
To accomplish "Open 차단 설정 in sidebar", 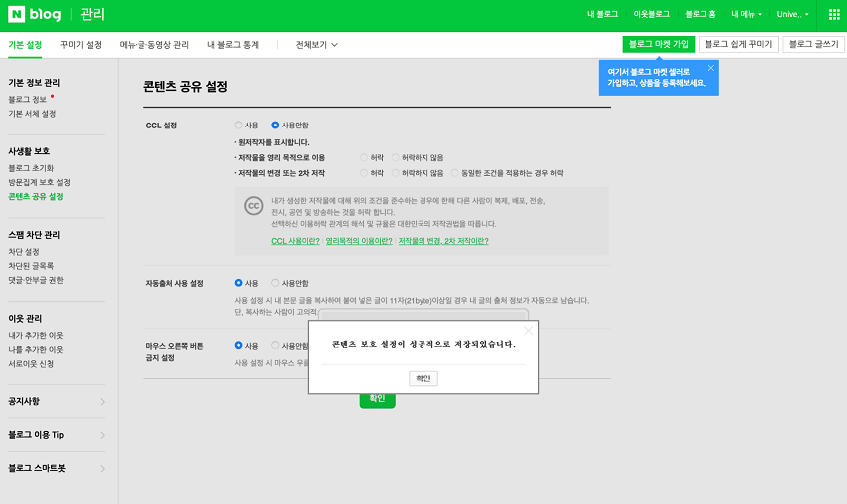I will click(24, 252).
